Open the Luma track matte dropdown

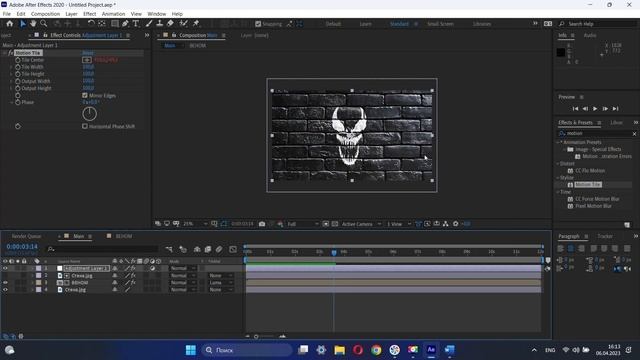221,282
